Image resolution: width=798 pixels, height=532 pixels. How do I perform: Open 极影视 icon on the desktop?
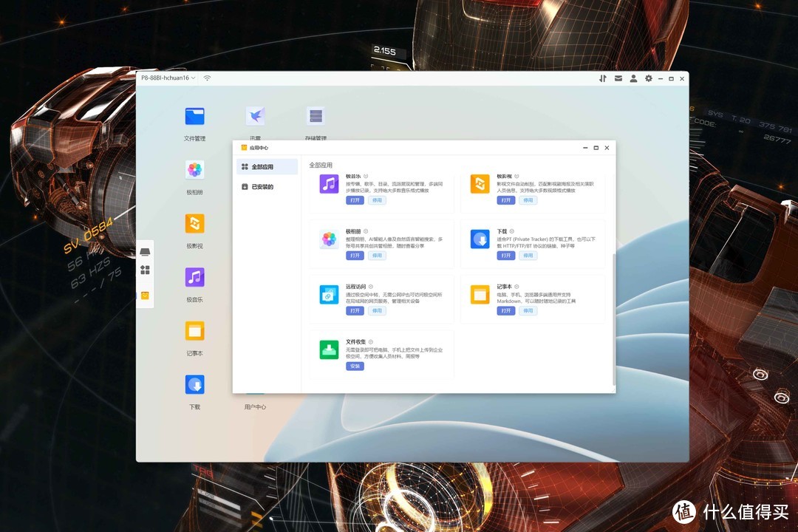(194, 224)
